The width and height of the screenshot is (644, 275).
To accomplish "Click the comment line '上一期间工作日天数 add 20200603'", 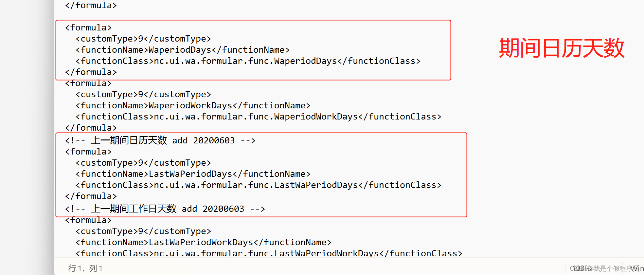I will tap(165, 209).
